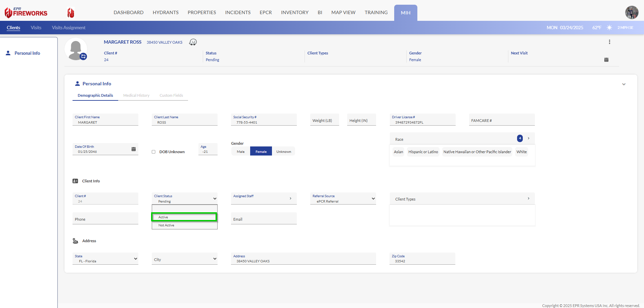Set Gender to Male
The height and width of the screenshot is (308, 644).
click(x=240, y=151)
